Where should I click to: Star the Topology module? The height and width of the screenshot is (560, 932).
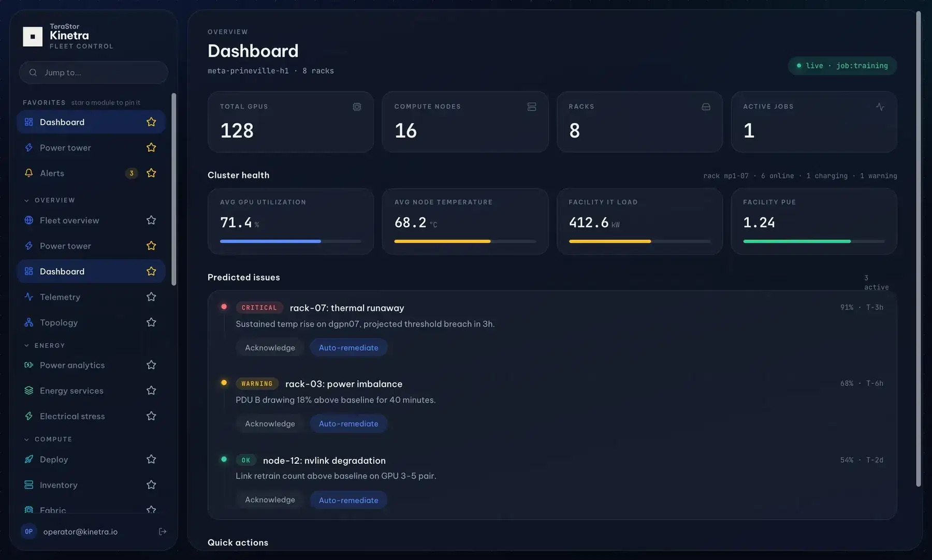pos(151,322)
